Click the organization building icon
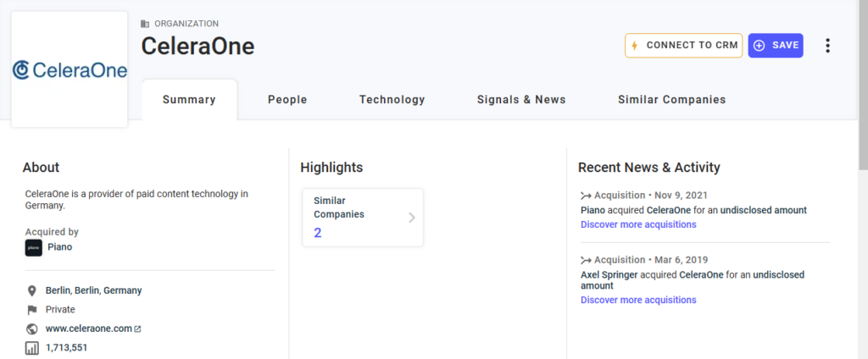This screenshot has height=359, width=868. (145, 24)
